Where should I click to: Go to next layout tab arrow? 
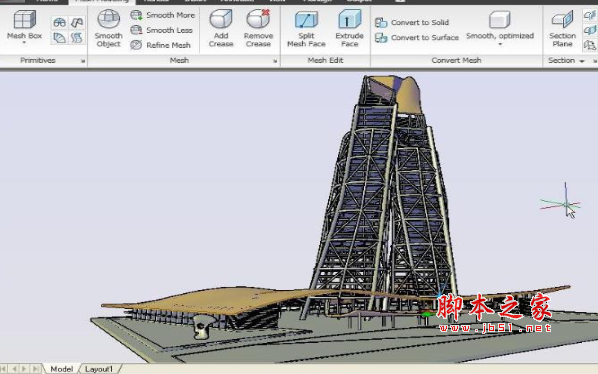[x=24, y=369]
